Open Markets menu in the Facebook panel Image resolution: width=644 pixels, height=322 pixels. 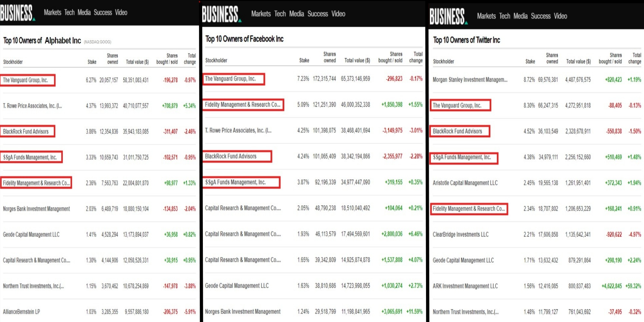(261, 14)
